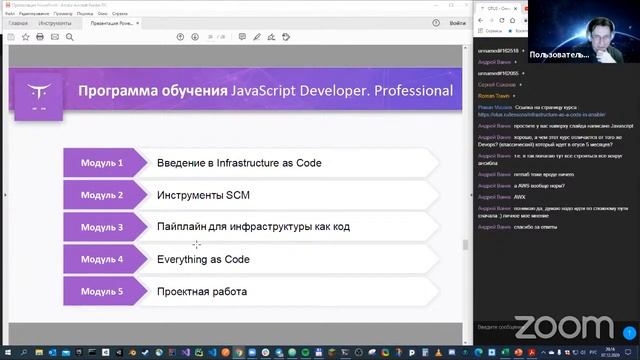The image size is (640, 360).
Task: Click the Print icon in Acrobat toolbar
Action: (40, 37)
